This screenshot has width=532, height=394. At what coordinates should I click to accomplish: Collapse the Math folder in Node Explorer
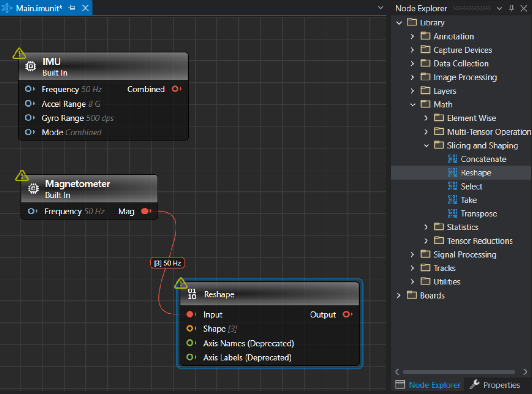click(x=412, y=105)
